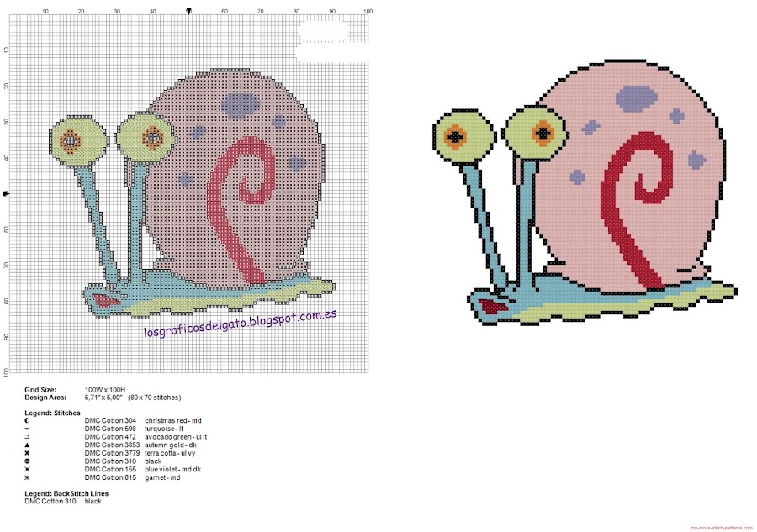Click the 'Design Area:' label
Image resolution: width=757 pixels, height=532 pixels.
(x=45, y=398)
